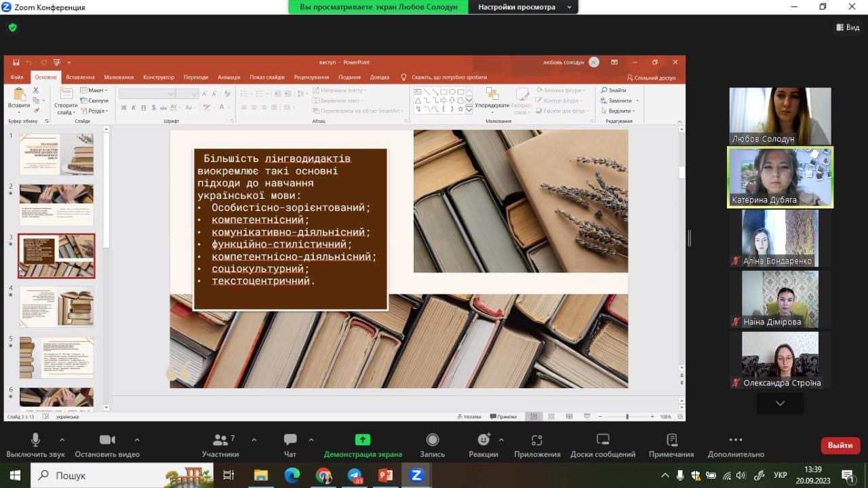This screenshot has height=488, width=868.
Task: Click Скинути to reset the slide
Action: point(94,100)
